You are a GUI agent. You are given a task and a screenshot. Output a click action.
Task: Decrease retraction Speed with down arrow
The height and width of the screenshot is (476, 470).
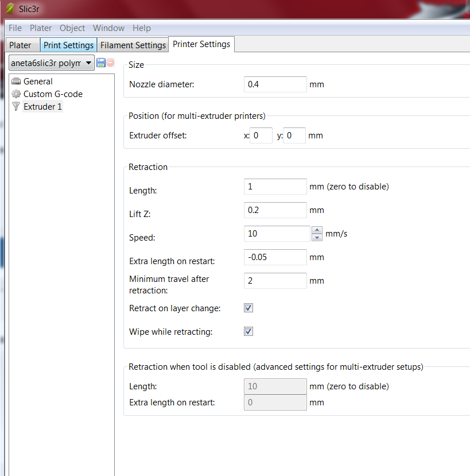point(317,237)
